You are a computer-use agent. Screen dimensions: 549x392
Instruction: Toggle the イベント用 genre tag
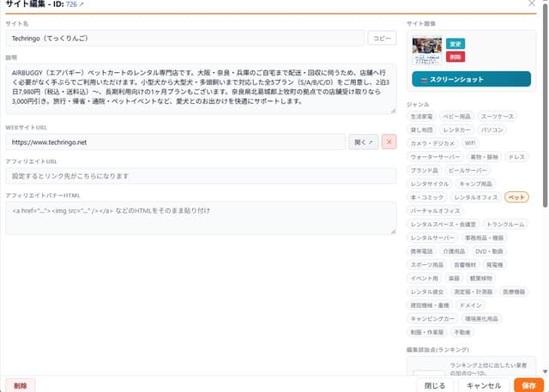pos(425,278)
